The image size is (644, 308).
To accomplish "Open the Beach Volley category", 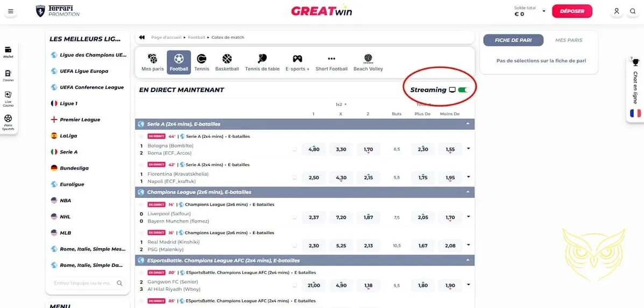I will pyautogui.click(x=368, y=62).
